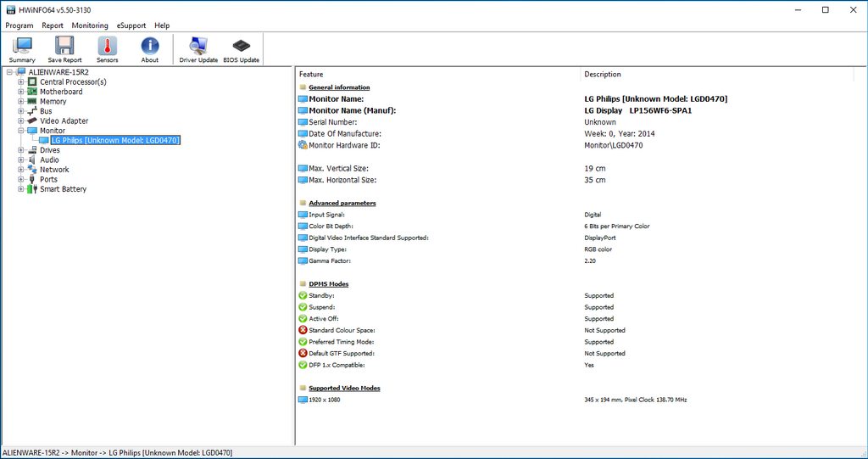Select the Ports tree node
The height and width of the screenshot is (459, 868).
pyautogui.click(x=48, y=179)
